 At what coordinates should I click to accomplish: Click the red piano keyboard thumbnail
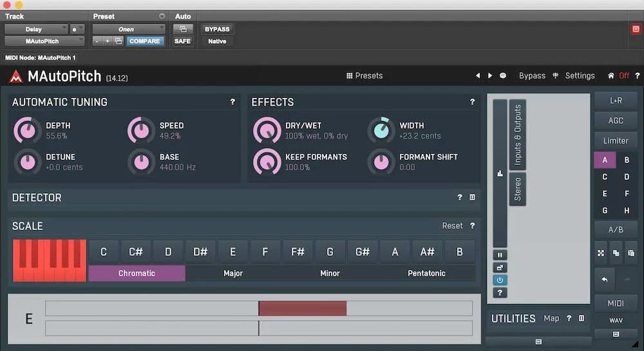click(50, 260)
